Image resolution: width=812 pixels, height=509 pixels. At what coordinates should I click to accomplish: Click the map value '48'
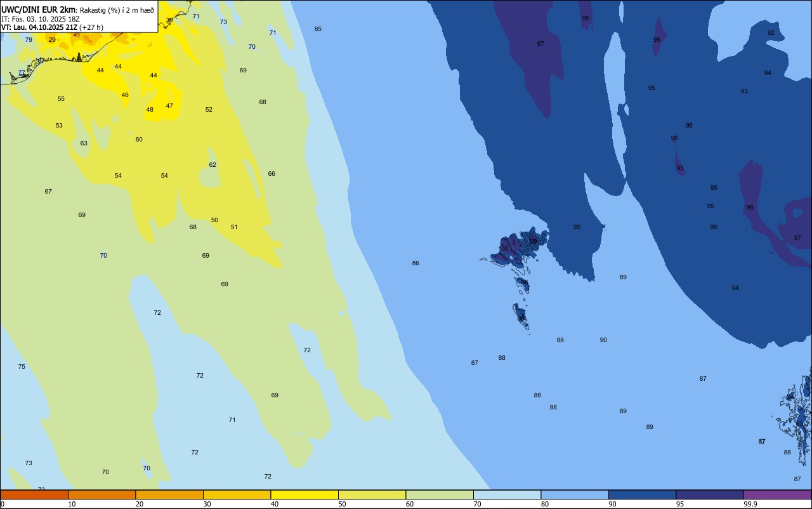pyautogui.click(x=150, y=110)
